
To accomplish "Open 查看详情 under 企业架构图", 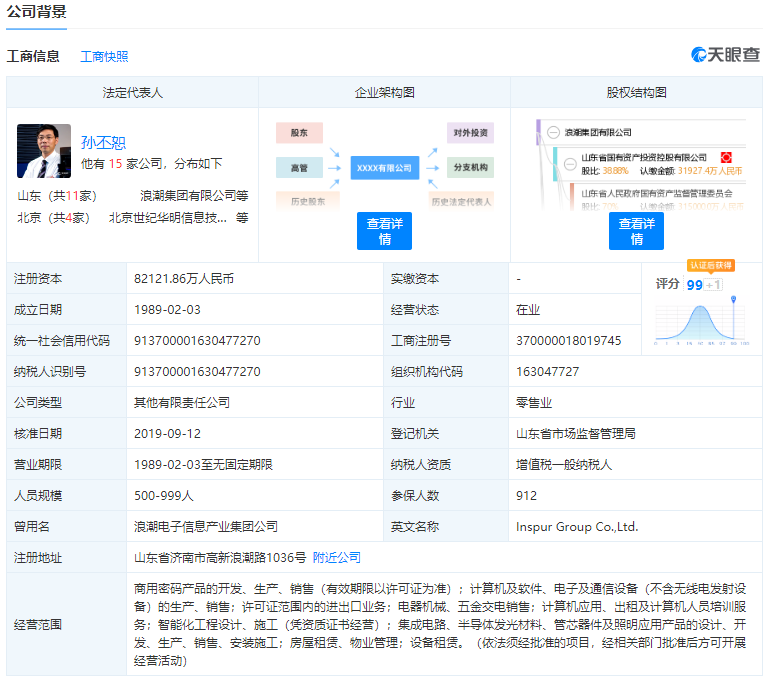I will click(384, 231).
